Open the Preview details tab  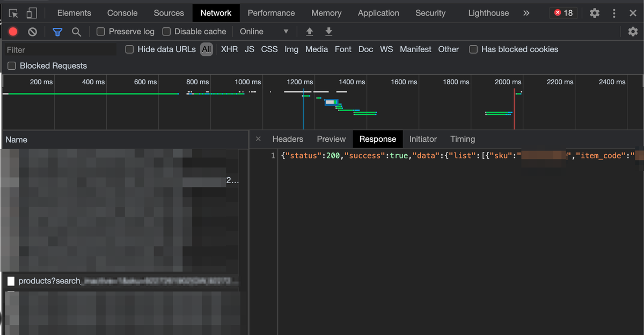331,139
